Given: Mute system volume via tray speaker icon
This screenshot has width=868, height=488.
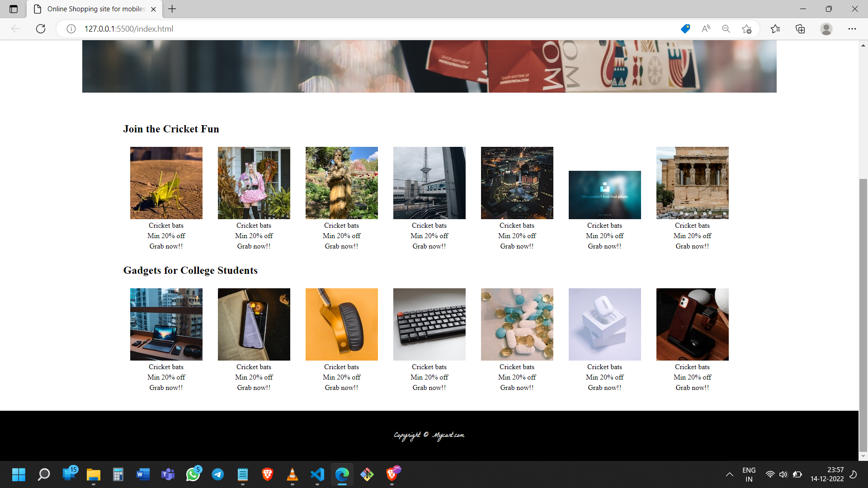Looking at the screenshot, I should 783,475.
